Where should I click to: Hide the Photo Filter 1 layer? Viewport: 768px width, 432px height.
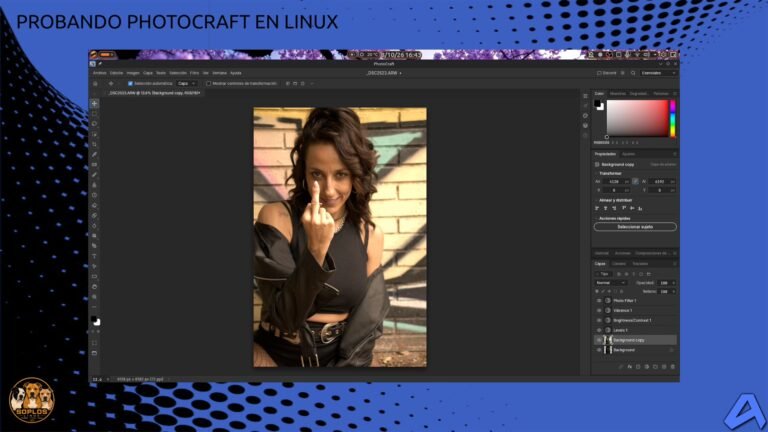pyautogui.click(x=599, y=301)
